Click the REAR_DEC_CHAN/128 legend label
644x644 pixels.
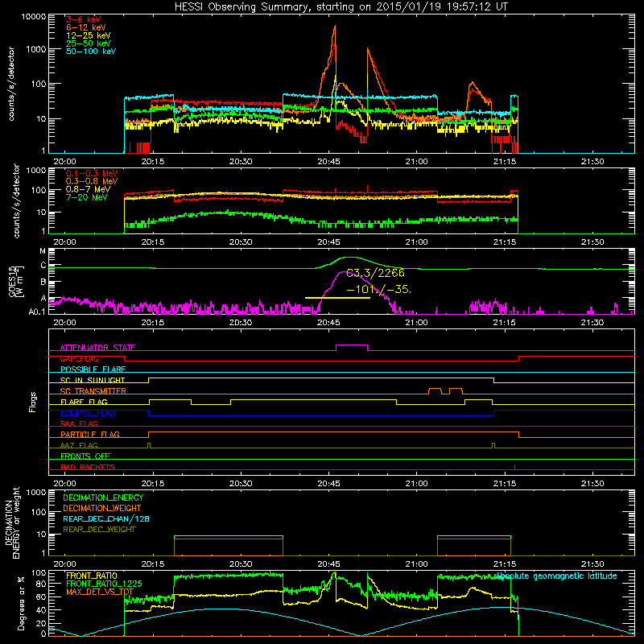tap(106, 519)
